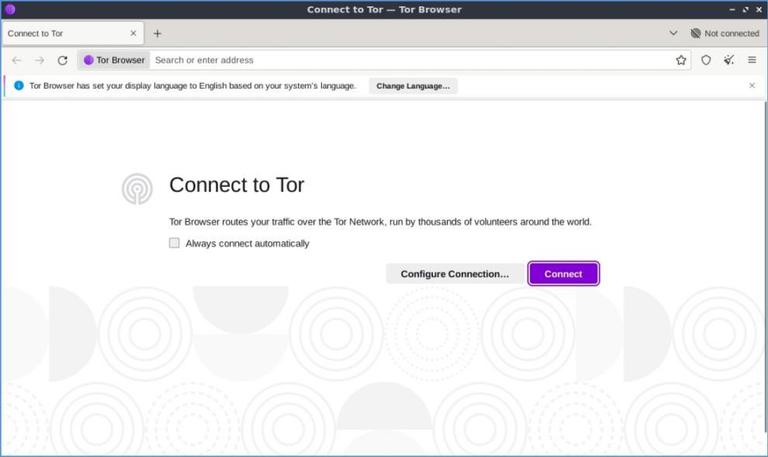Open the application hamburger menu

coord(752,60)
